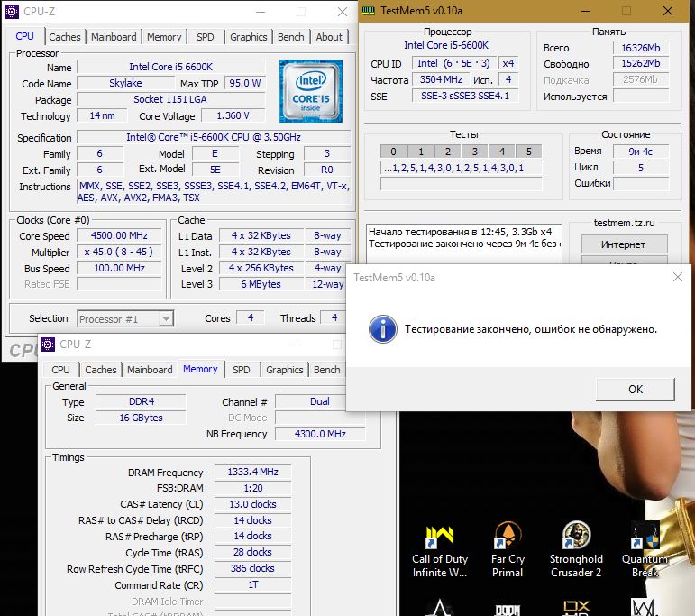The height and width of the screenshot is (616, 695).
Task: Click the testmem.tz.ru label
Action: (x=624, y=223)
